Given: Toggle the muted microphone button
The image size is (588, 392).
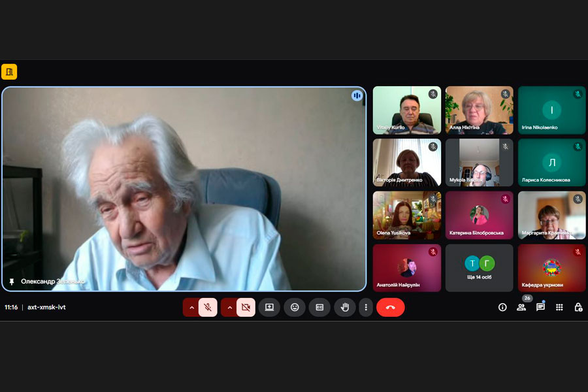Looking at the screenshot, I should coord(208,308).
